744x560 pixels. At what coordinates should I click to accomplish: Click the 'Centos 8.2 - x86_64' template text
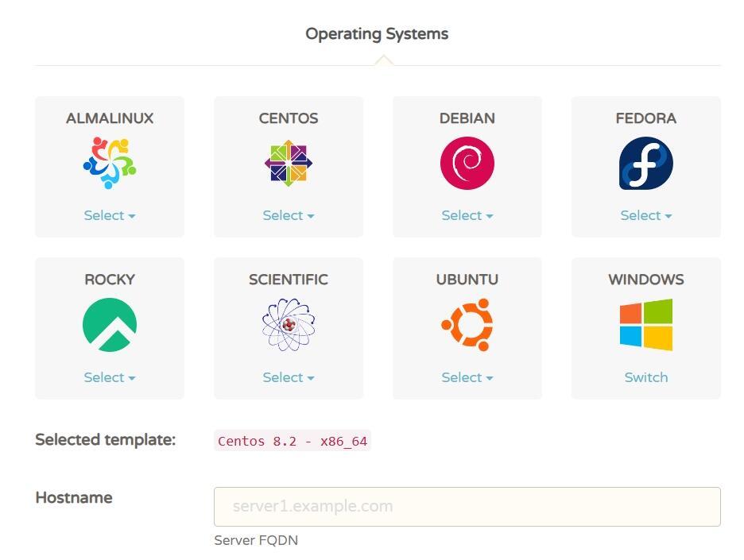pyautogui.click(x=293, y=441)
